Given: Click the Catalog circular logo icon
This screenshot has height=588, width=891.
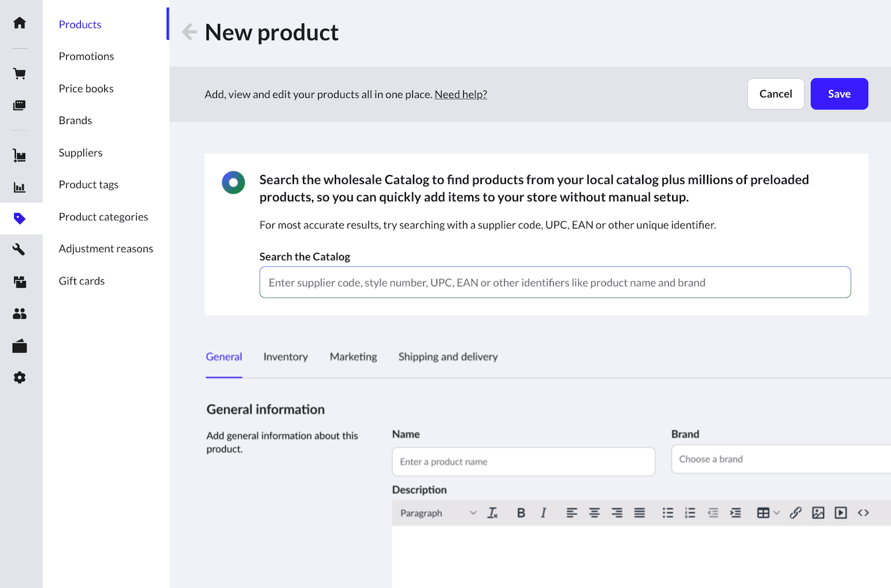Looking at the screenshot, I should [x=234, y=183].
